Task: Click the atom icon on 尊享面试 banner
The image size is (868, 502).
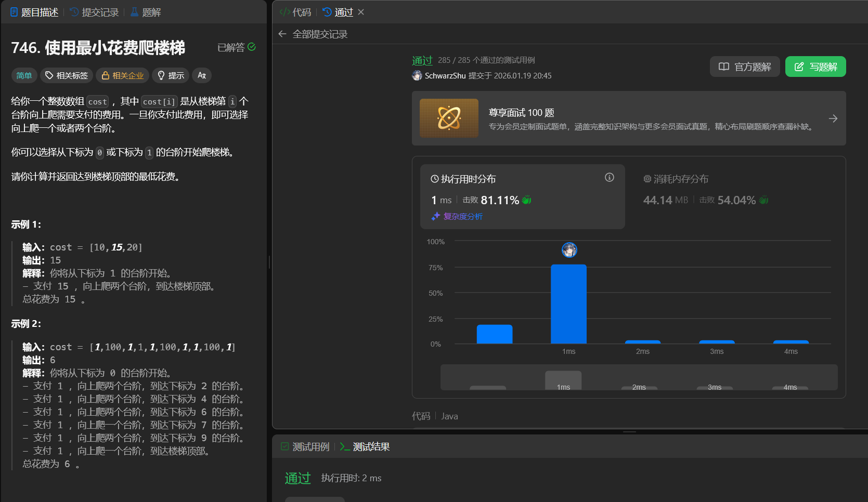Action: coord(449,118)
